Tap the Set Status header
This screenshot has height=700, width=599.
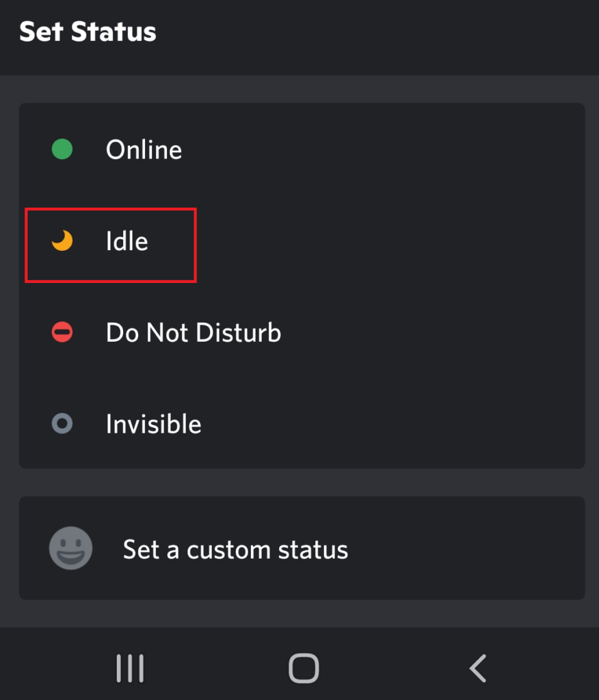tap(88, 31)
